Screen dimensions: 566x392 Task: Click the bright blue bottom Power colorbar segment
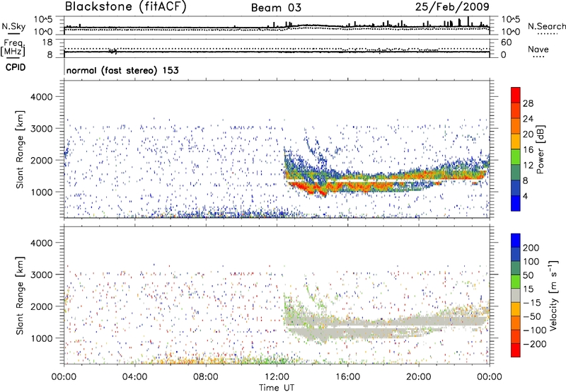click(516, 203)
